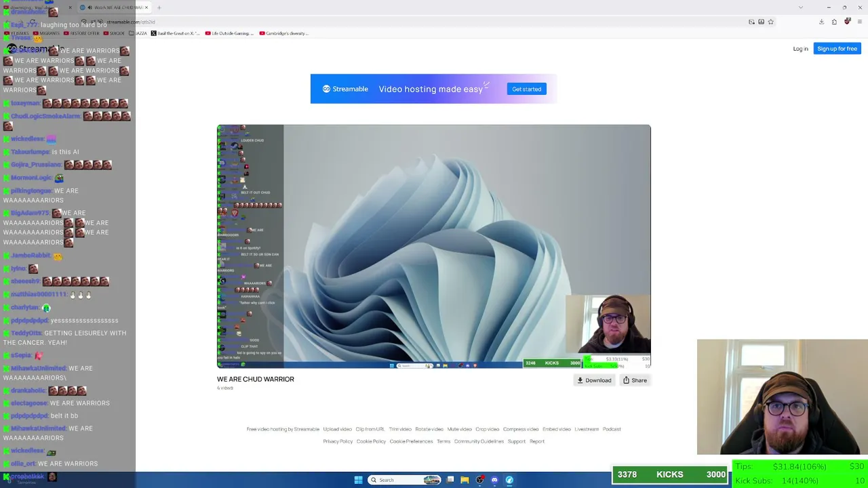Open a new browser tab
This screenshot has width=868, height=488.
click(x=159, y=7)
